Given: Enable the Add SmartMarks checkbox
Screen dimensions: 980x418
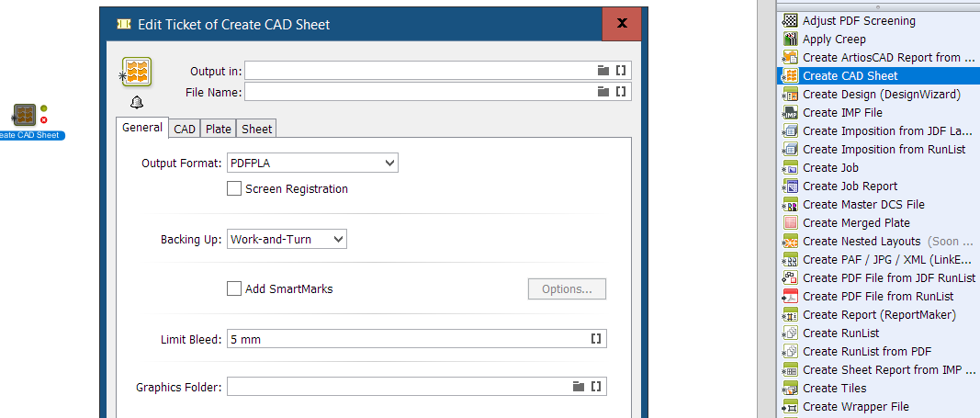Looking at the screenshot, I should coord(234,288).
